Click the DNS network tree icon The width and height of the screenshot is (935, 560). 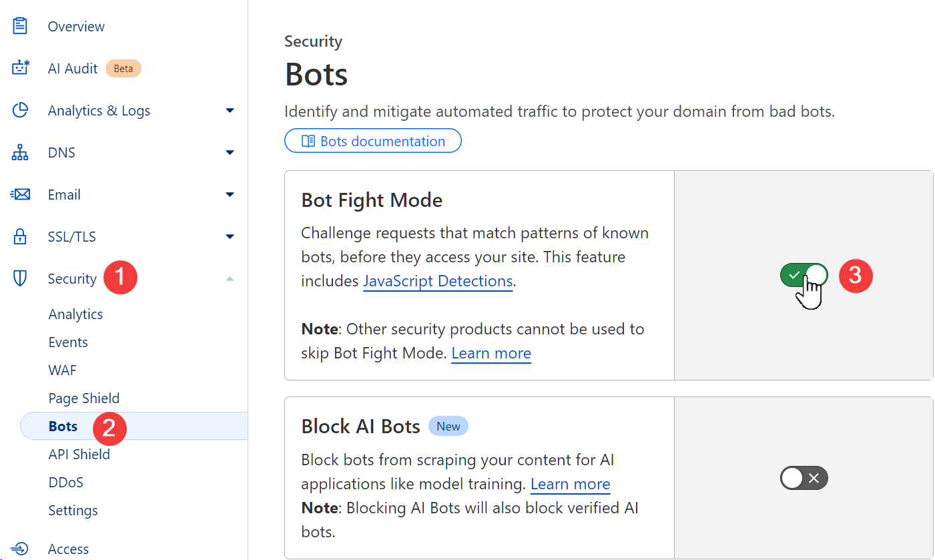21,153
